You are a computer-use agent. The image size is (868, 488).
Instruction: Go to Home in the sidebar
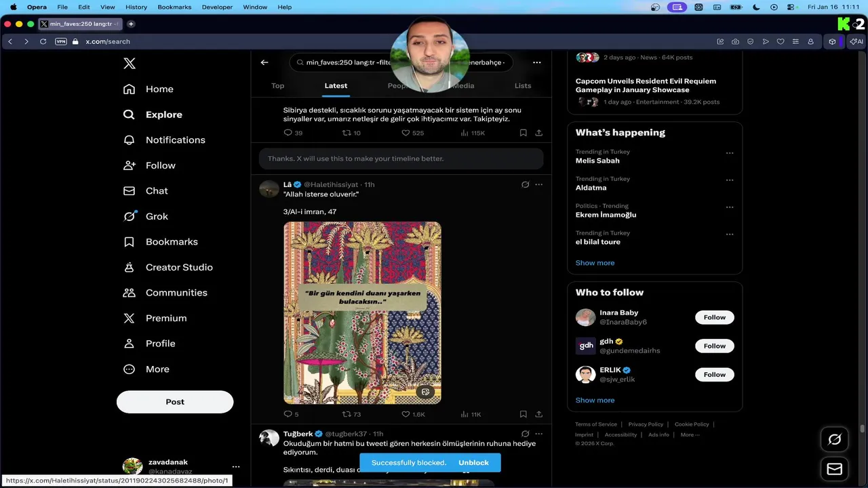point(149,89)
